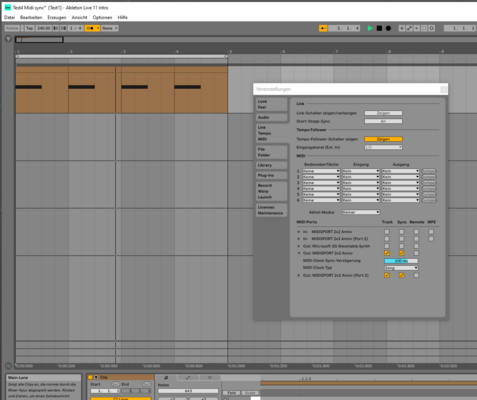Select the Record Warp Launch preferences tab
Viewport: 477px width, 400px height.
pos(271,191)
